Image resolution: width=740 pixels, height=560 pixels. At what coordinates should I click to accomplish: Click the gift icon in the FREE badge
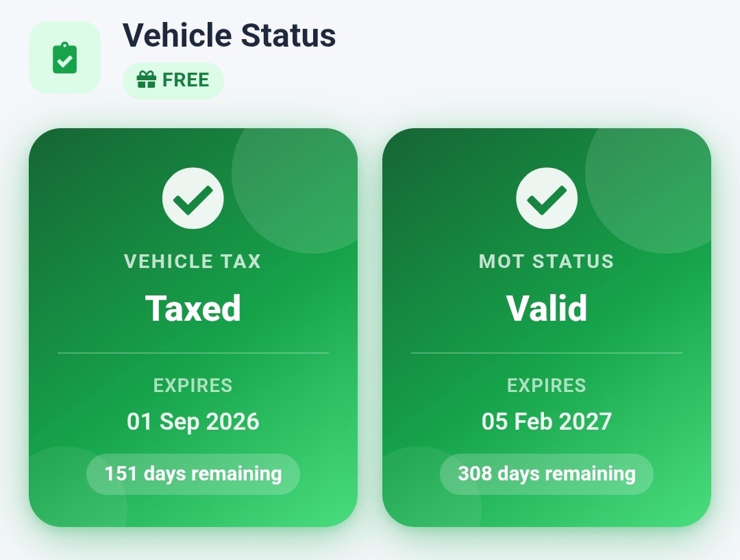146,80
